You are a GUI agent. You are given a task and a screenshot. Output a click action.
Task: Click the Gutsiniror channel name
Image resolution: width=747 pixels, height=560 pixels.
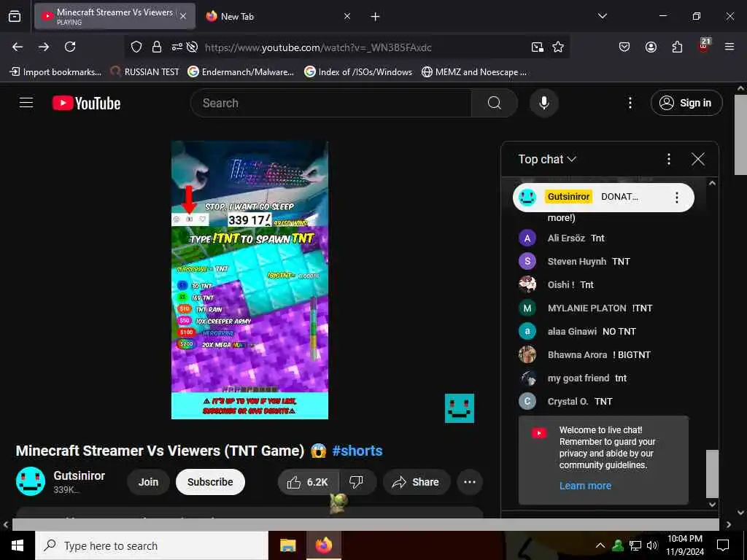point(79,475)
